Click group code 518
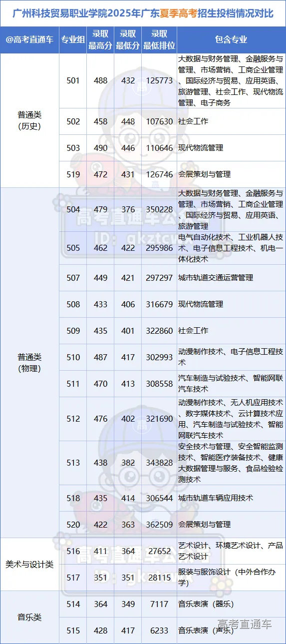The height and width of the screenshot is (644, 286). pyautogui.click(x=73, y=498)
